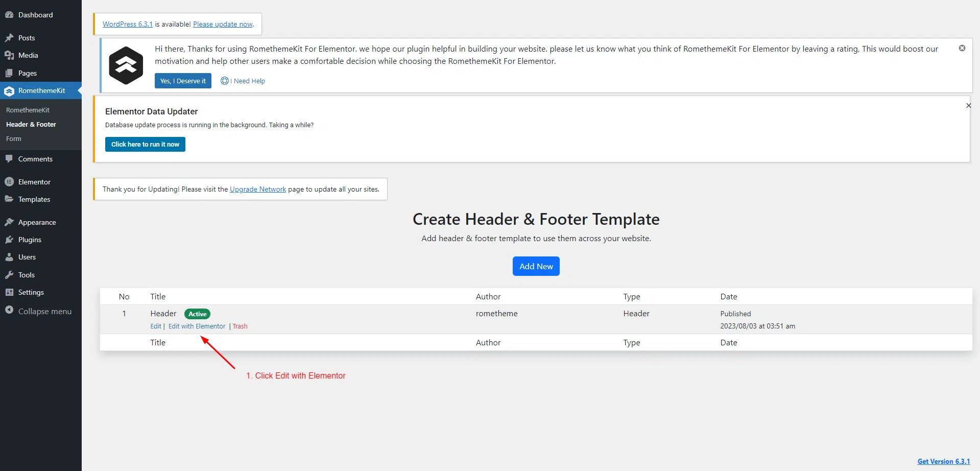Close the Elementor Data Updater notice

pyautogui.click(x=968, y=105)
